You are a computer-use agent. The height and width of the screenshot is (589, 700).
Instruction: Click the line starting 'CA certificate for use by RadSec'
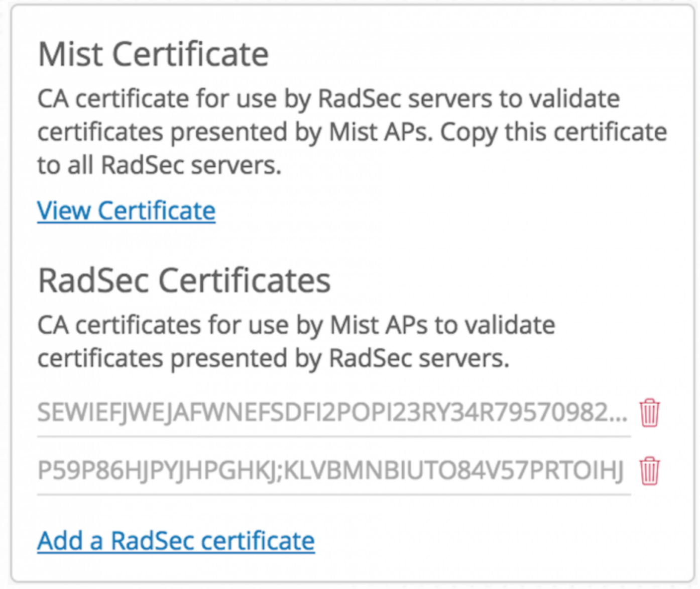point(328,99)
